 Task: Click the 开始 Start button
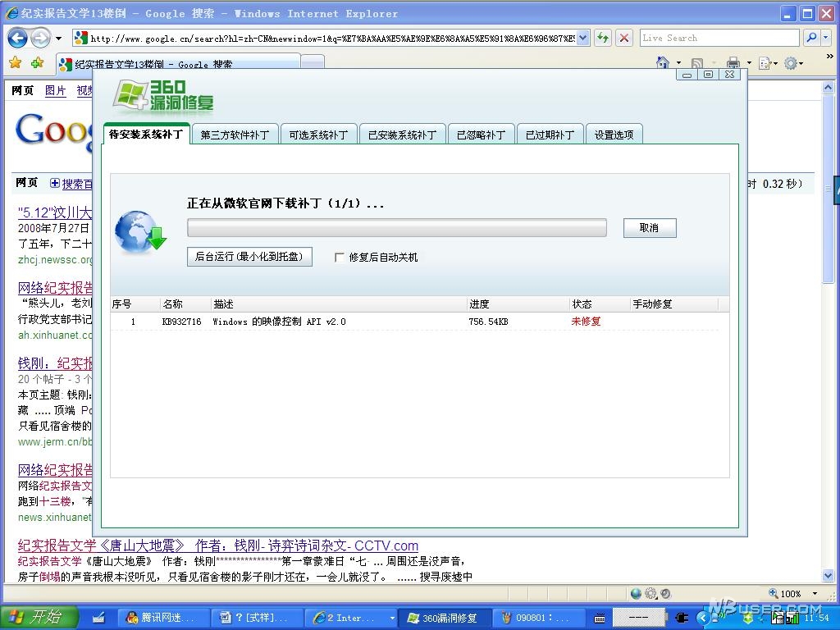pyautogui.click(x=39, y=617)
